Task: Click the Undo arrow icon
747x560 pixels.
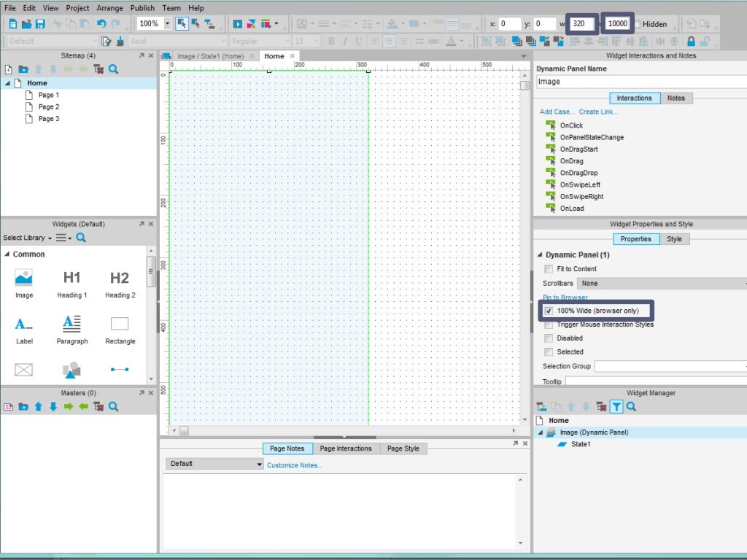Action: 101,23
